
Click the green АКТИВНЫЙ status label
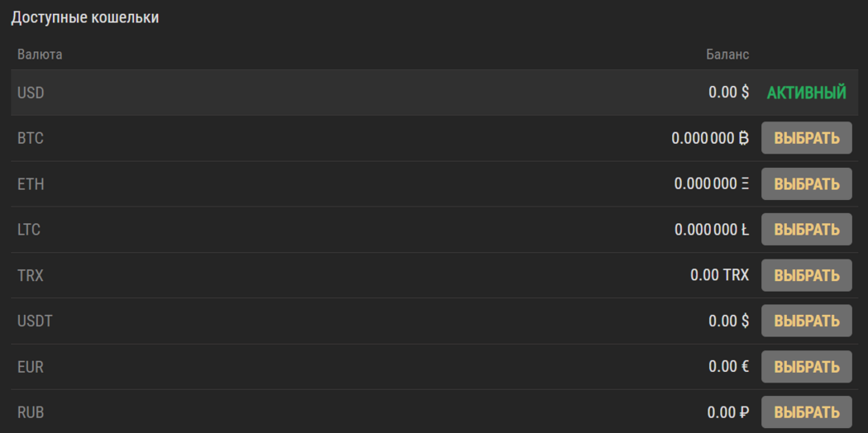pos(806,93)
